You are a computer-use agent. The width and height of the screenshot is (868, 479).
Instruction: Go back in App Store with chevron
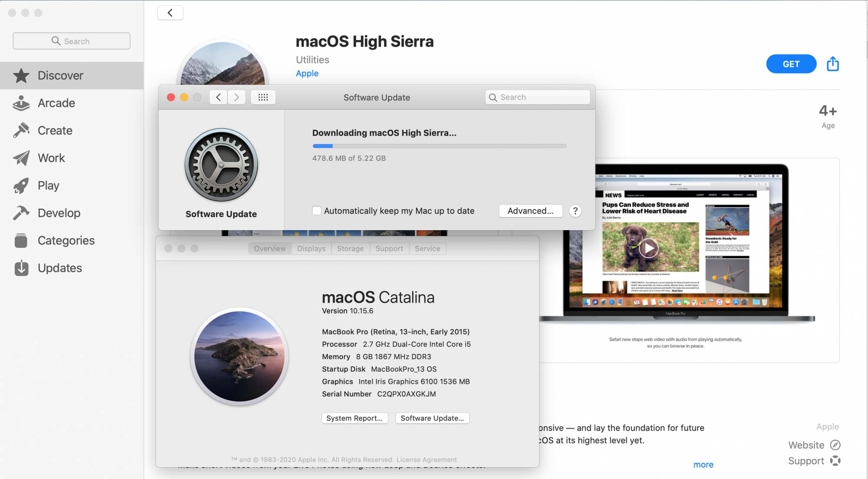click(x=170, y=13)
